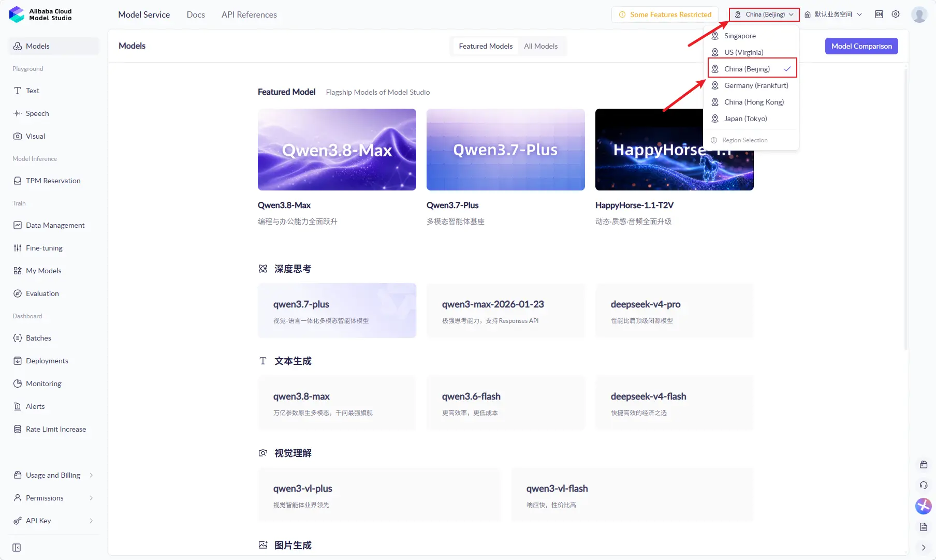Image resolution: width=936 pixels, height=560 pixels.
Task: Open Data Management
Action: pos(54,225)
